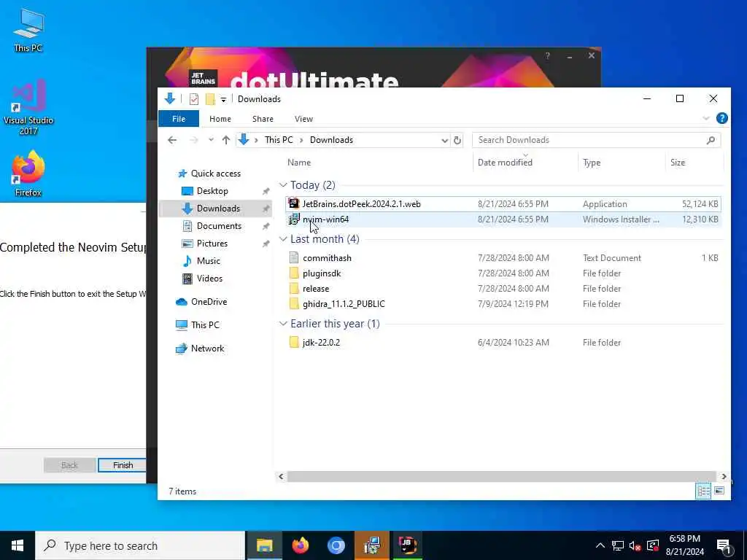
Task: Switch to Large icons view layout icon
Action: tap(719, 491)
